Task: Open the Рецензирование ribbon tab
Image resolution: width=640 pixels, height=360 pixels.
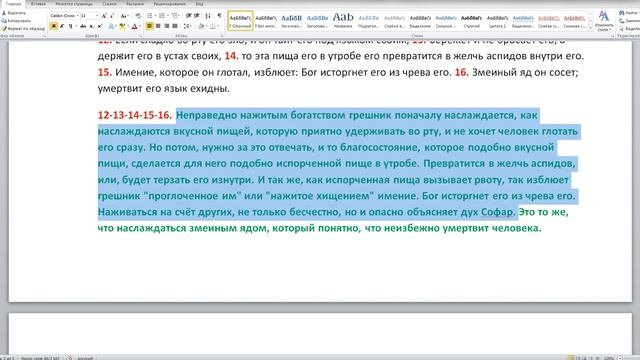Action: pyautogui.click(x=170, y=4)
